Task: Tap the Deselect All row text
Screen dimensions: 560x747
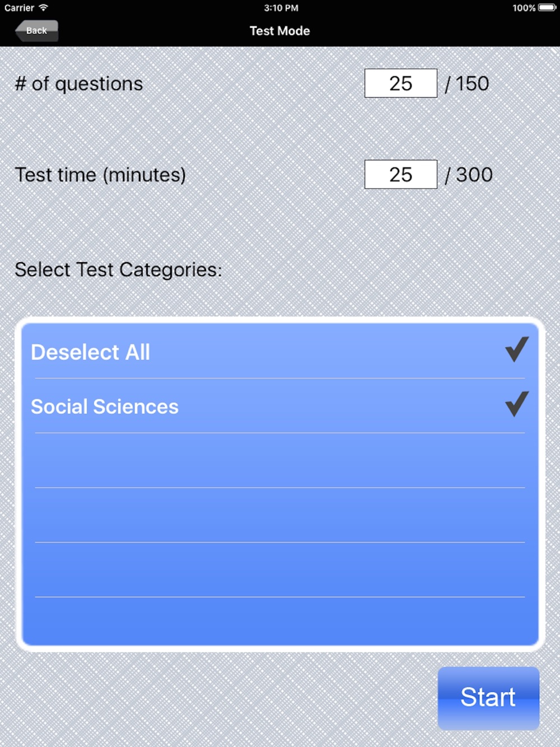Action: coord(90,352)
